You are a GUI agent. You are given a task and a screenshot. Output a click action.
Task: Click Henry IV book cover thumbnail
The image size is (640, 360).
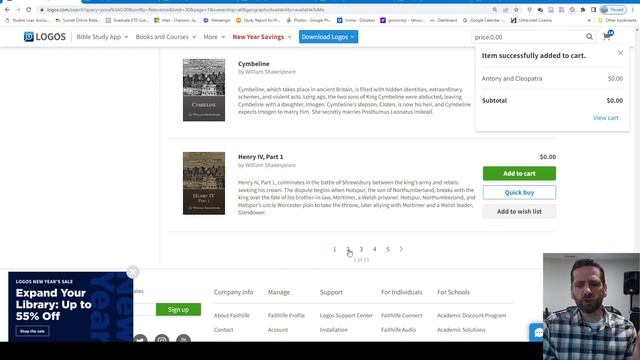pos(204,183)
